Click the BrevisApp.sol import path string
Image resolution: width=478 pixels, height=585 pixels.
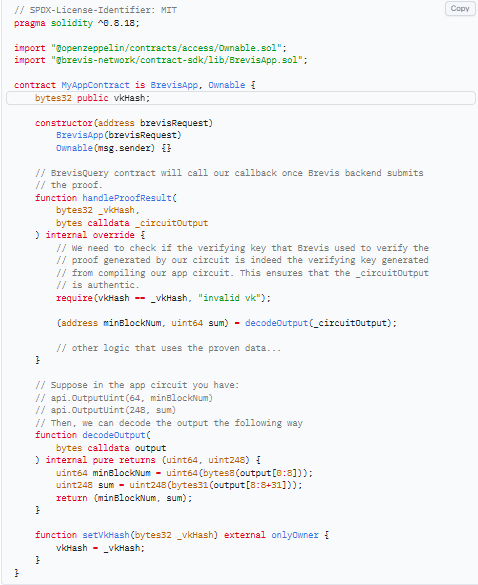pos(176,60)
